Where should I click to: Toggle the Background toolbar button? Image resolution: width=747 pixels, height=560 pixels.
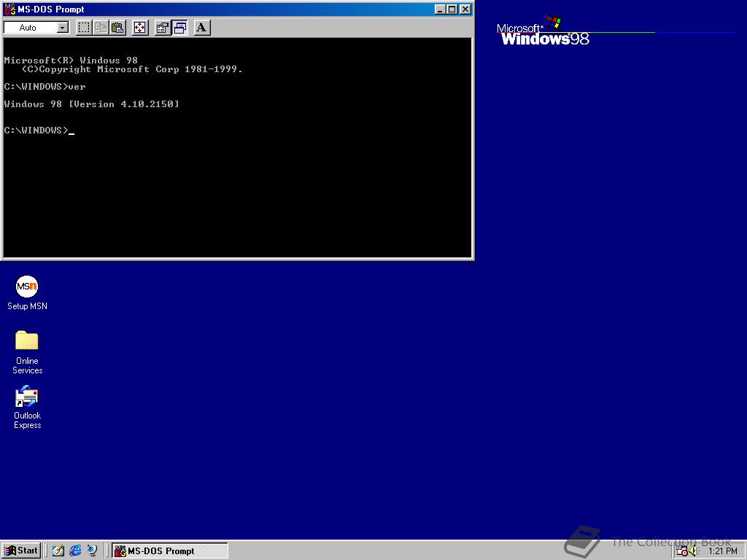coord(179,28)
